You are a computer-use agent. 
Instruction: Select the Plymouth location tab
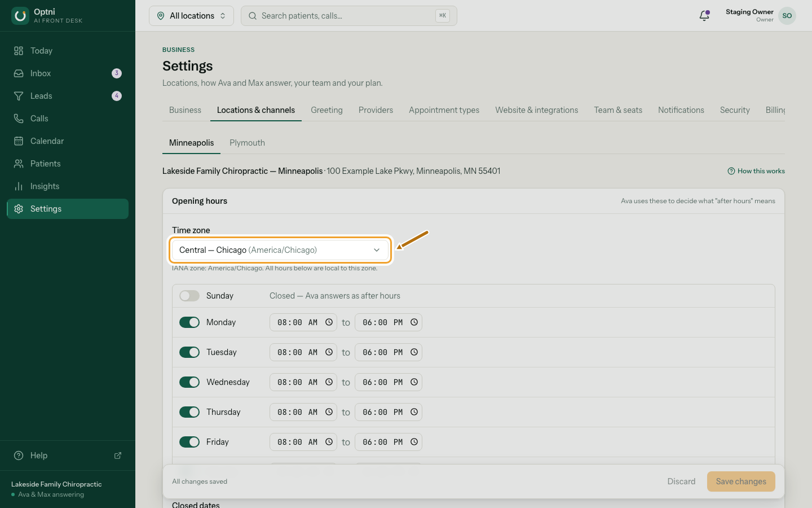tap(247, 143)
